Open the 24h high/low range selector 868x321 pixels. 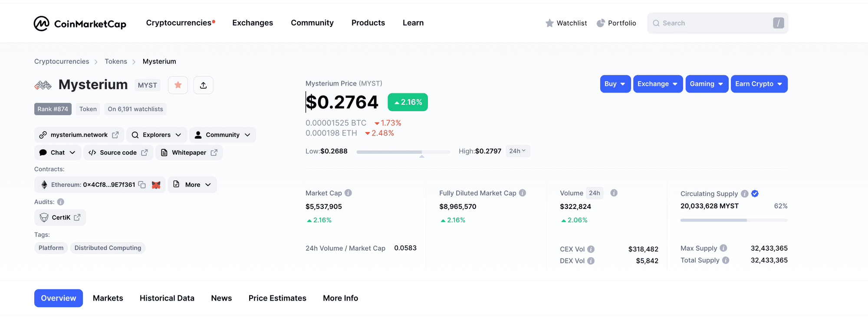(x=517, y=151)
